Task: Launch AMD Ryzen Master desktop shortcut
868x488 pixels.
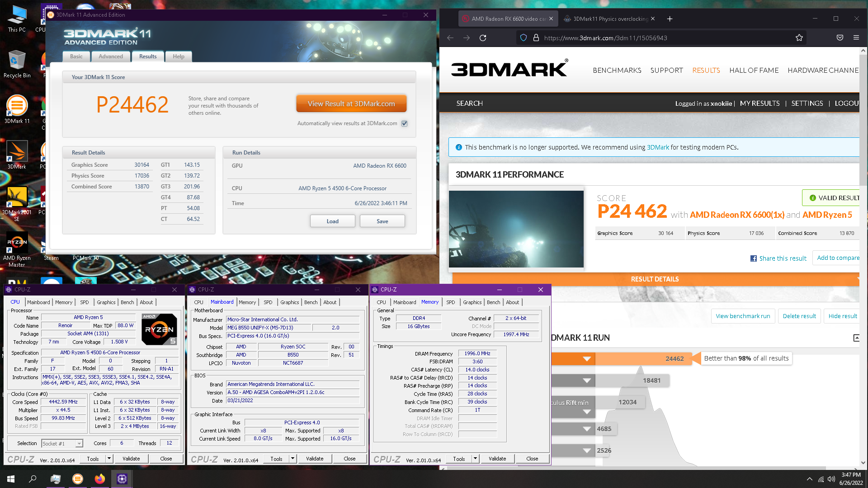Action: 17,249
